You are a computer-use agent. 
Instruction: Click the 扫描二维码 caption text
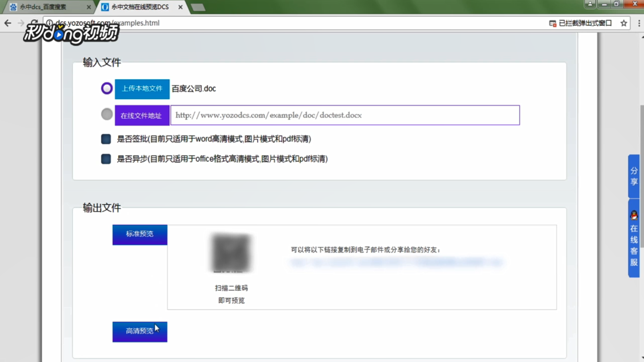tap(231, 288)
